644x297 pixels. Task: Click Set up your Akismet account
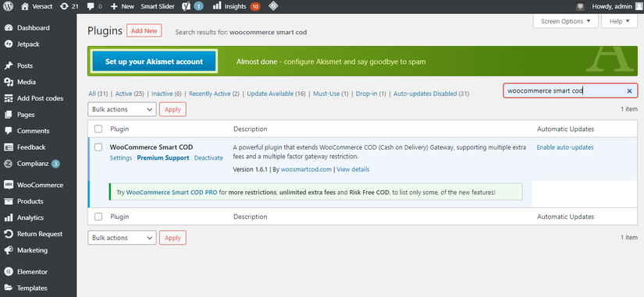(x=154, y=62)
